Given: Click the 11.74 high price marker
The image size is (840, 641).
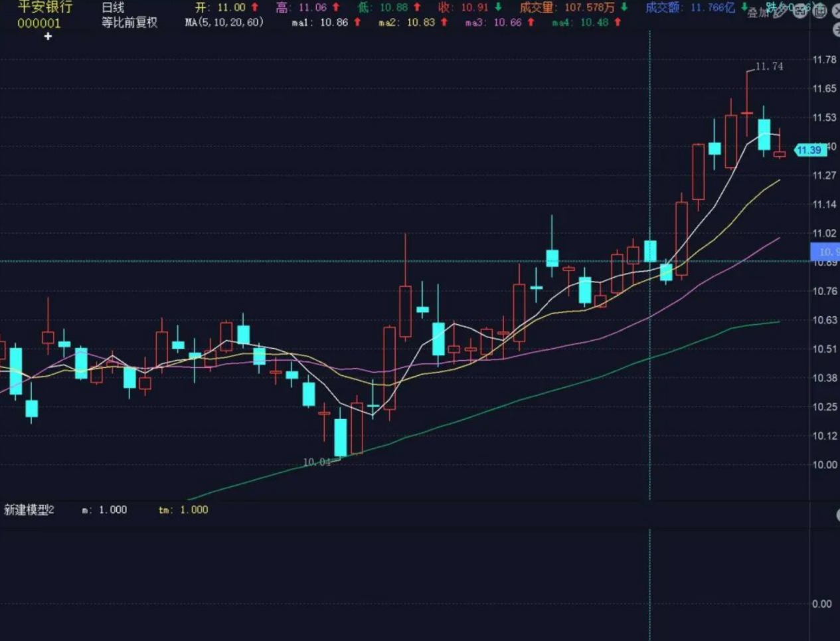Looking at the screenshot, I should pyautogui.click(x=768, y=66).
